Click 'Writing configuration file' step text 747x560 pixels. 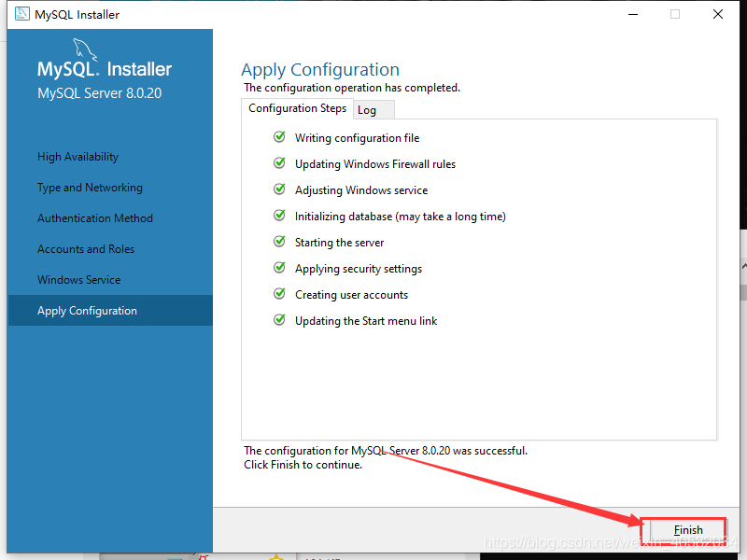(357, 138)
